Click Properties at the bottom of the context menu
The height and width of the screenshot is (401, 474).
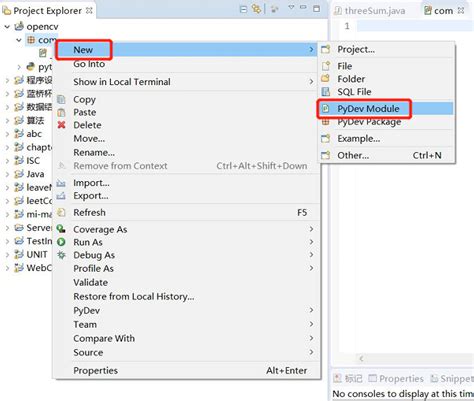pos(95,370)
